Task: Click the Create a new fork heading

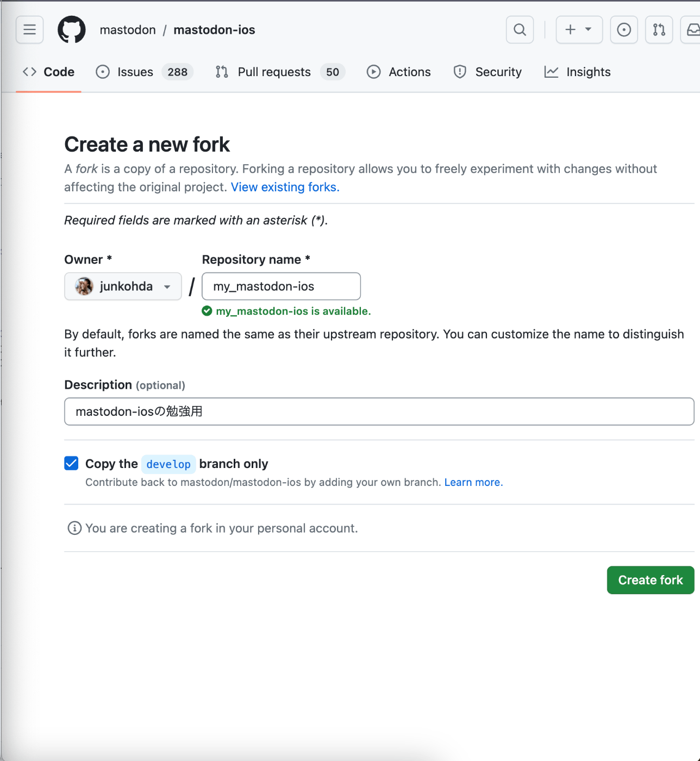Action: click(x=147, y=145)
